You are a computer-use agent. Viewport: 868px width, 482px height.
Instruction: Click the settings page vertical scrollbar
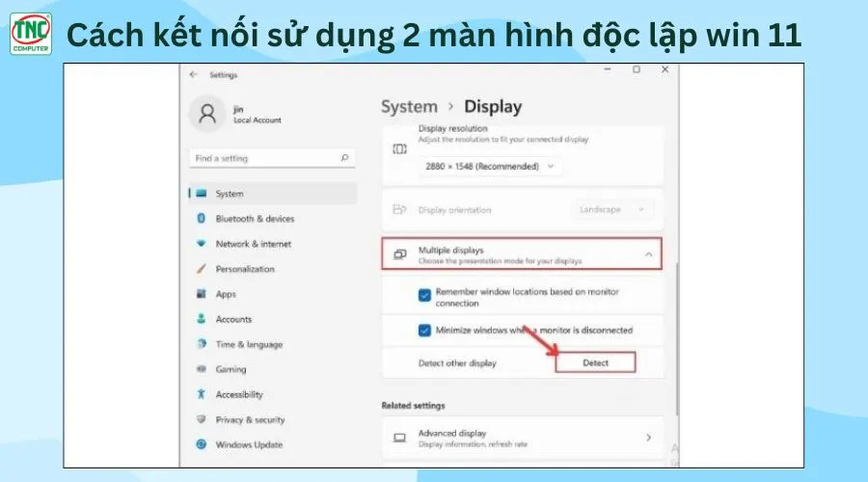[x=676, y=337]
